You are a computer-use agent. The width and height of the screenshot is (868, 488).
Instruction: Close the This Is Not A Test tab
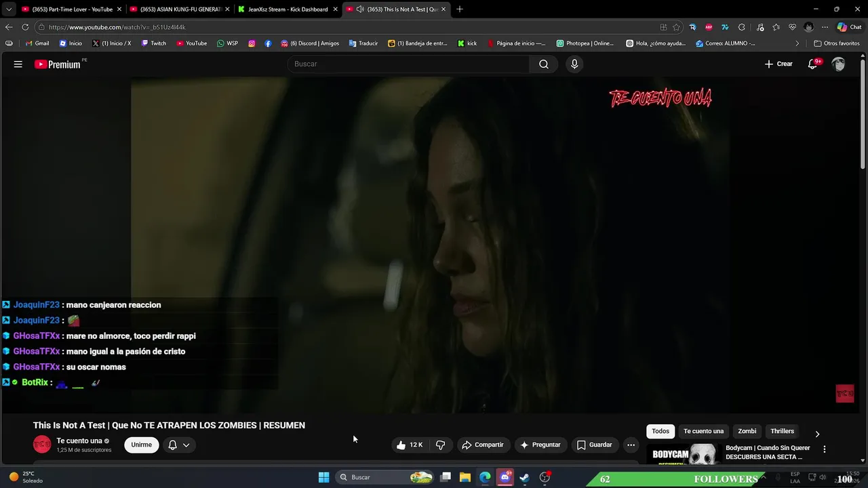(x=443, y=9)
